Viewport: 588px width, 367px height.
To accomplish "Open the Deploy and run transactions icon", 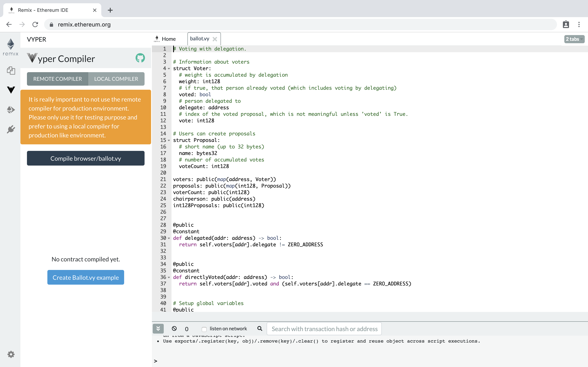I will [x=11, y=110].
